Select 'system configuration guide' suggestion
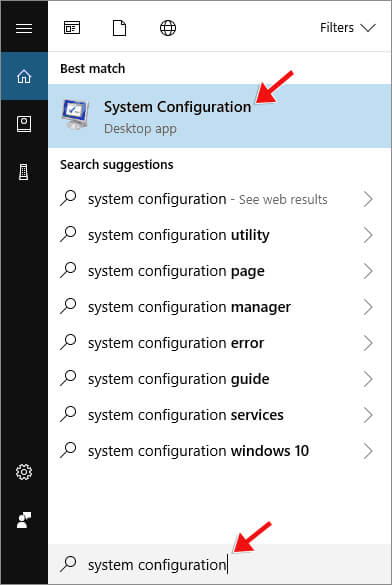 [220, 379]
